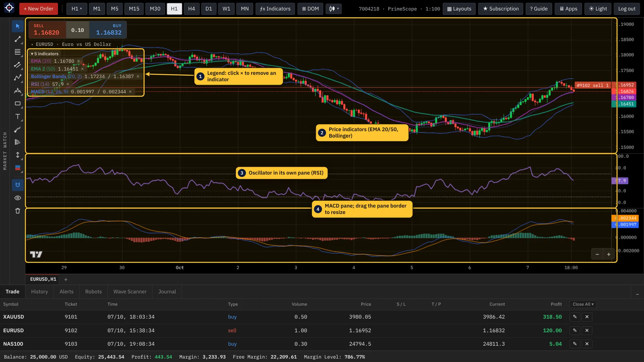Delete drawings with the trash icon
Image resolution: width=644 pixels, height=362 pixels.
pyautogui.click(x=18, y=211)
